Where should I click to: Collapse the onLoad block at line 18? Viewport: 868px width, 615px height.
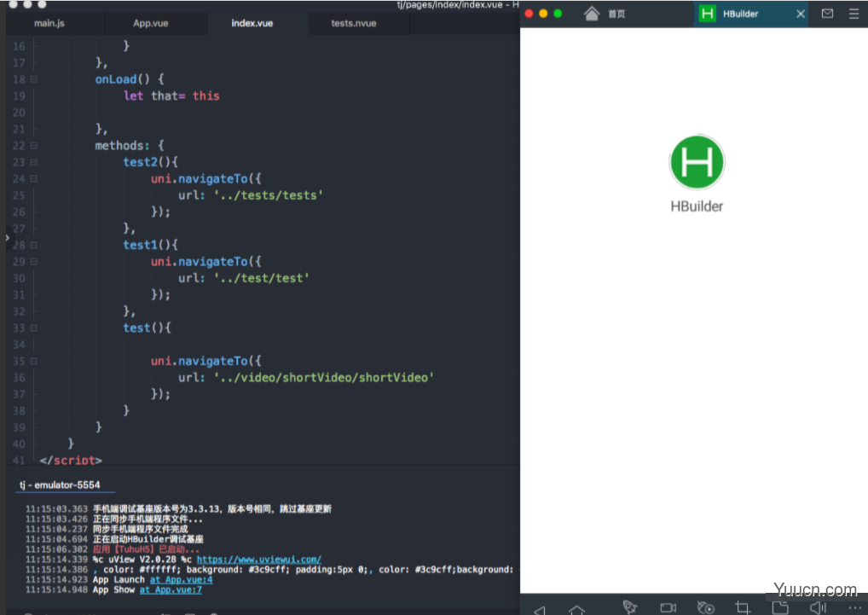pos(34,79)
